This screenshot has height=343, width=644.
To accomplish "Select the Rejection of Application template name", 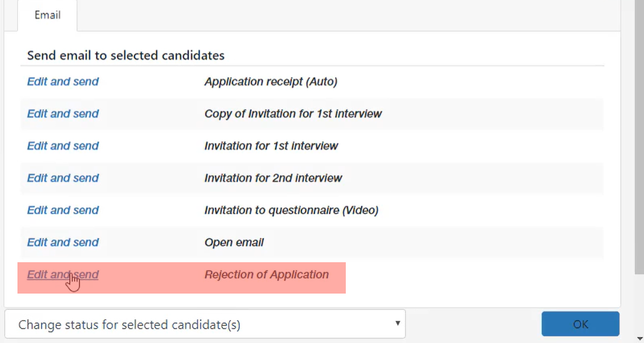I will point(266,274).
